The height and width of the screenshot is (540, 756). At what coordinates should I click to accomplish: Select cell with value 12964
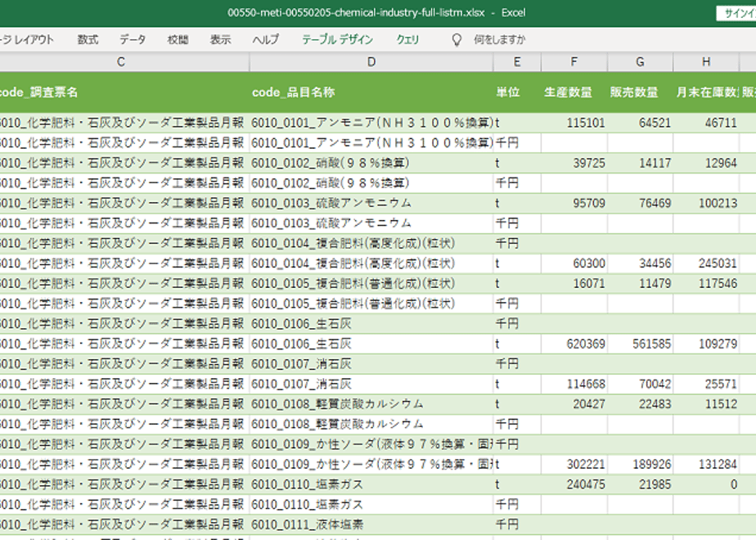tap(706, 163)
